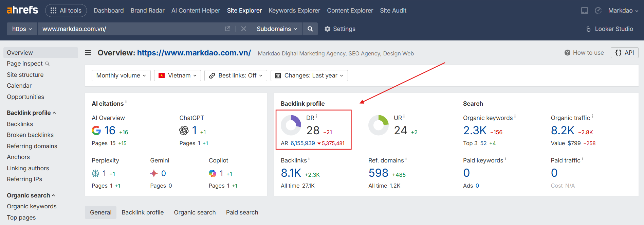Open Changes: Last year dropdown
Viewport: 644px width, 225px height.
309,75
